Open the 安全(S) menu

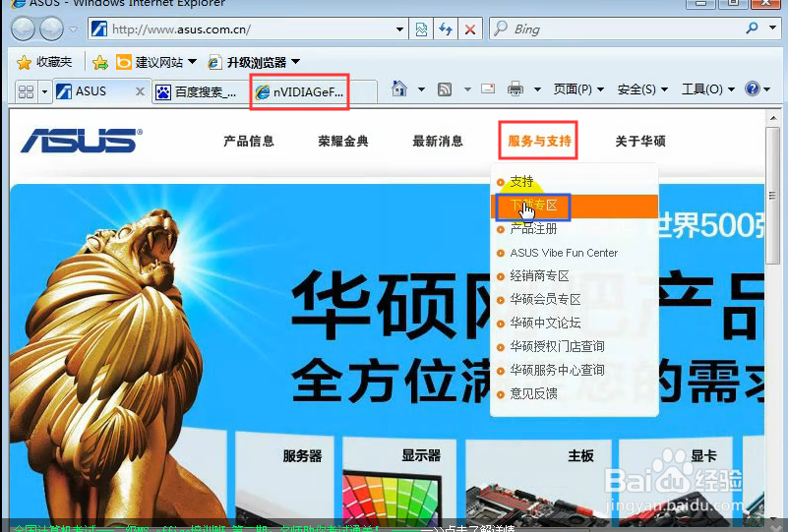642,89
